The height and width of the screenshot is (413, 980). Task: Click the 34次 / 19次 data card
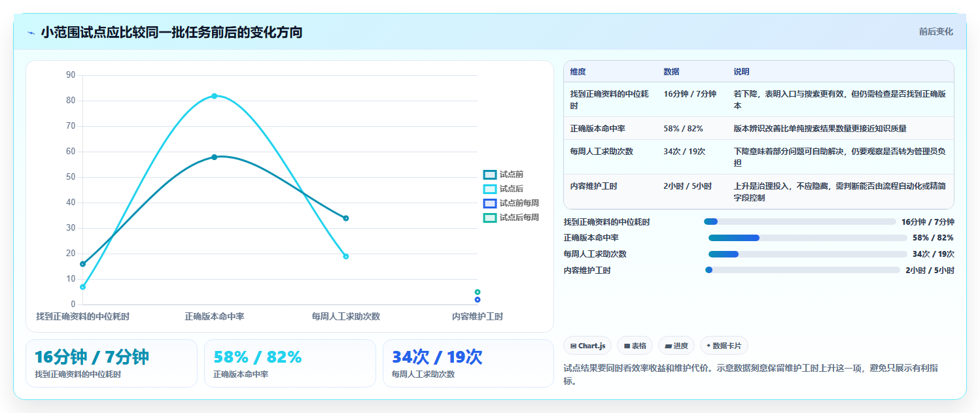point(468,363)
